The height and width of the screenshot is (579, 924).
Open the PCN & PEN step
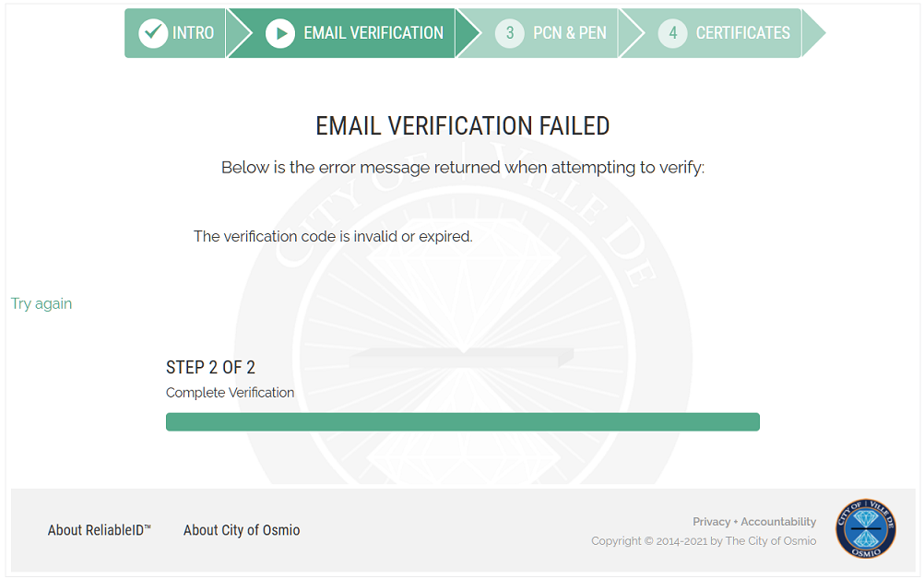[570, 33]
